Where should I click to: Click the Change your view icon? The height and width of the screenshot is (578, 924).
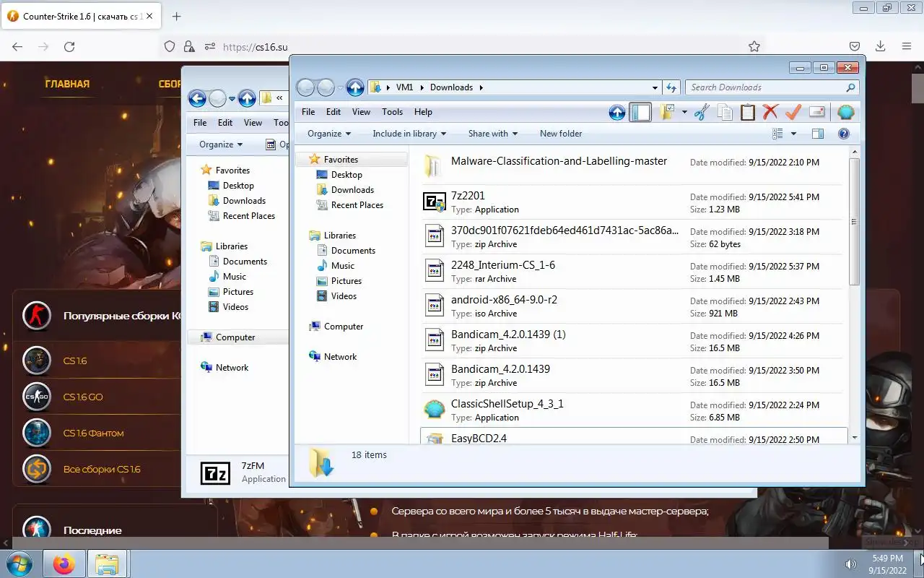777,134
